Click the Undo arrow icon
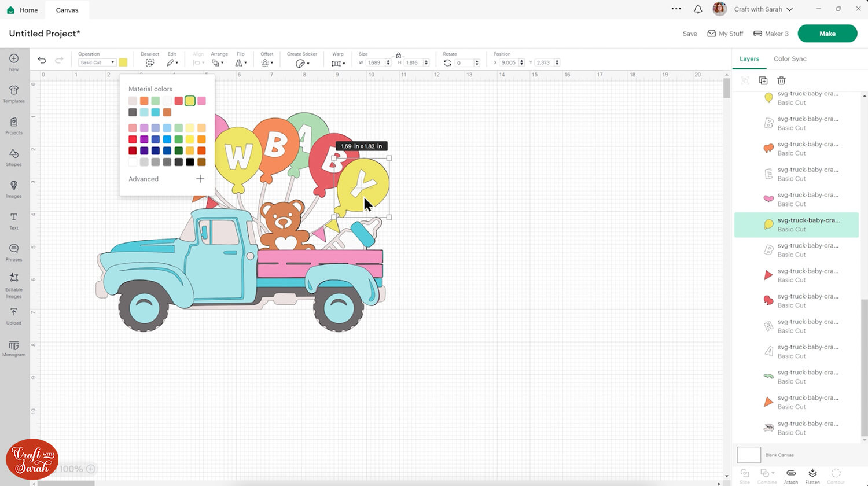The image size is (868, 486). (x=42, y=60)
